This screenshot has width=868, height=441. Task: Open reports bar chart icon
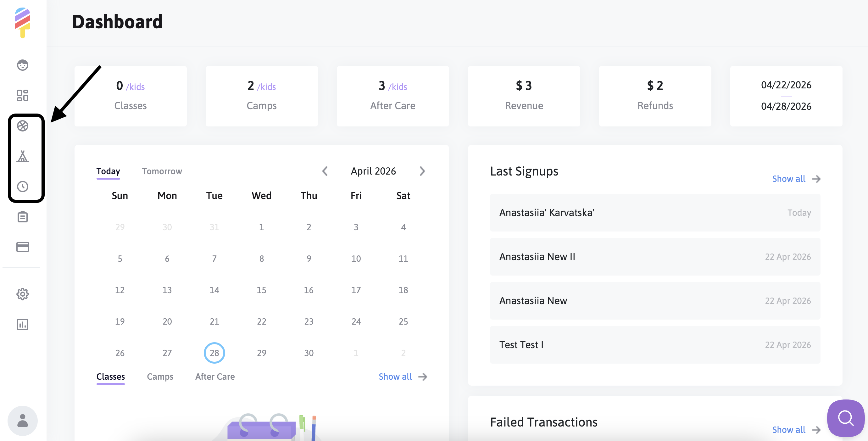pos(23,324)
